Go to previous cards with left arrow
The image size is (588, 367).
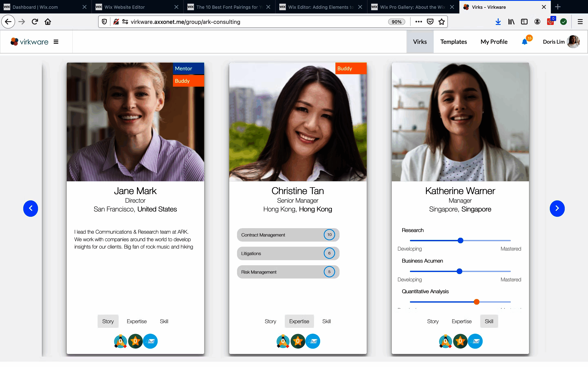pyautogui.click(x=31, y=208)
